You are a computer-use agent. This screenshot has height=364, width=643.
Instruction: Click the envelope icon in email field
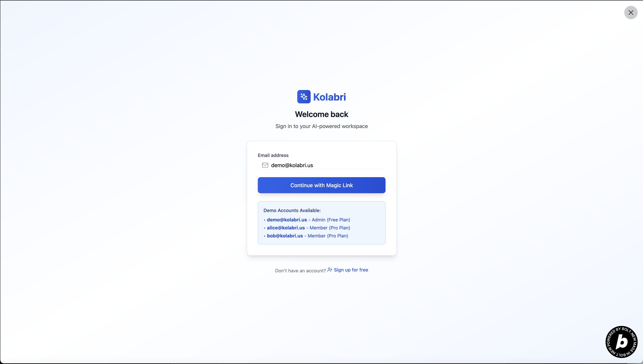[265, 165]
